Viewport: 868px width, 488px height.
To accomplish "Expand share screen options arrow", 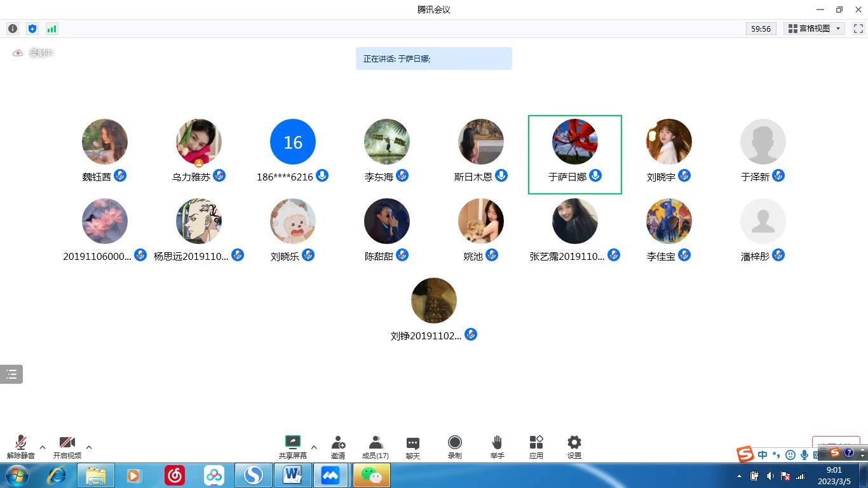I will [314, 447].
